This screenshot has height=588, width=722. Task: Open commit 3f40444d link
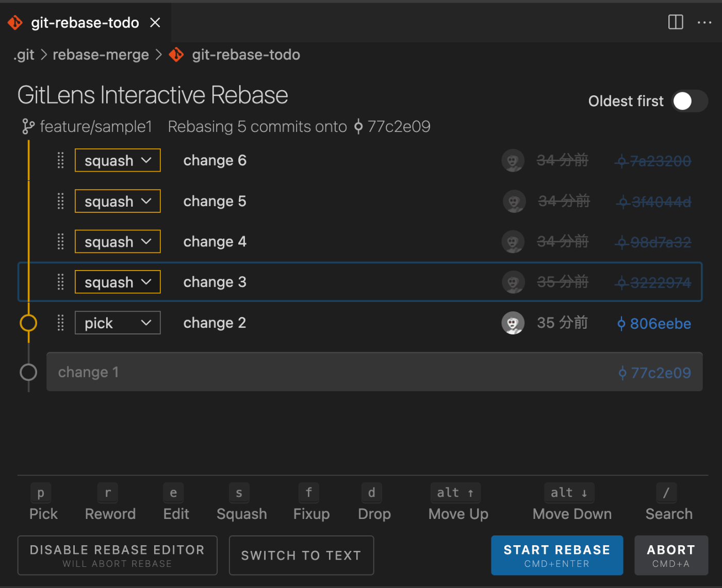(654, 201)
